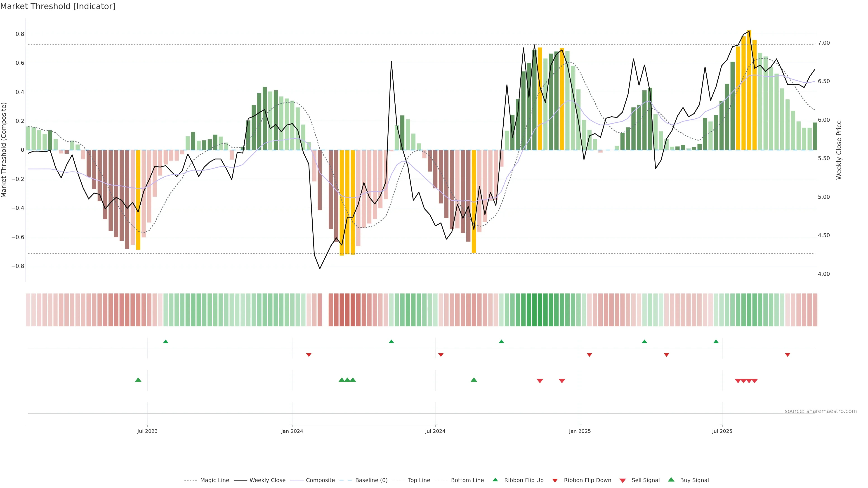Click the Jul 2024 x-axis label

pos(435,431)
